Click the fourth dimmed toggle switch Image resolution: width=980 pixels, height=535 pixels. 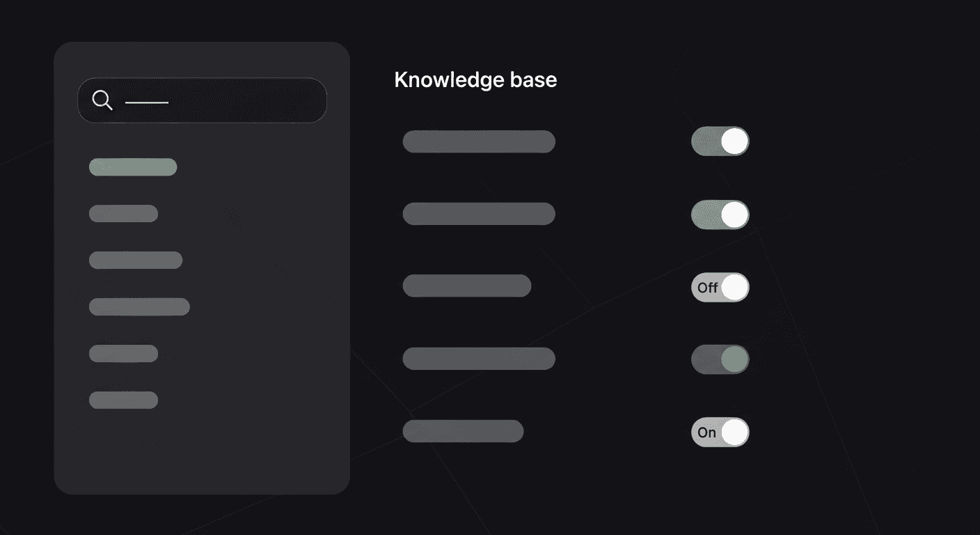[x=720, y=359]
